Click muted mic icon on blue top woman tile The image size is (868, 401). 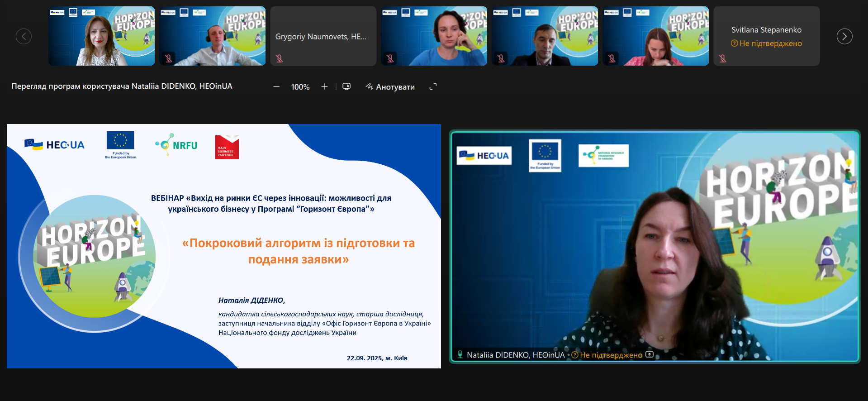[x=390, y=58]
